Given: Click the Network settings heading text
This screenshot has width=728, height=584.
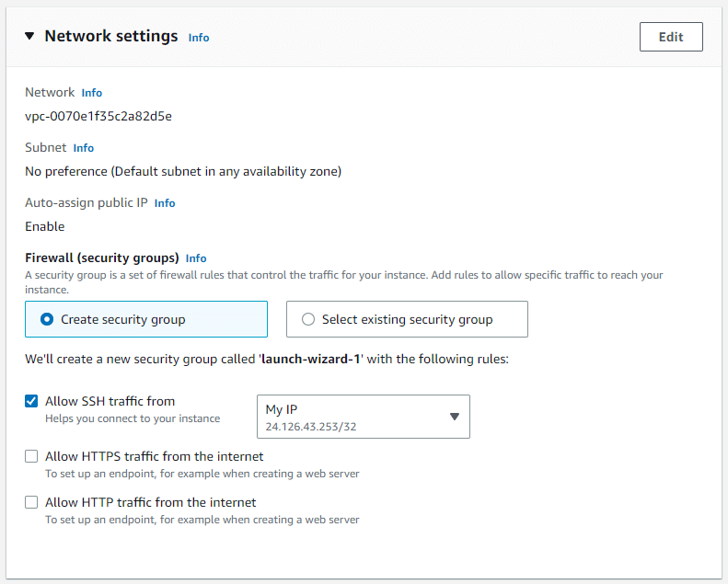Looking at the screenshot, I should pos(110,37).
